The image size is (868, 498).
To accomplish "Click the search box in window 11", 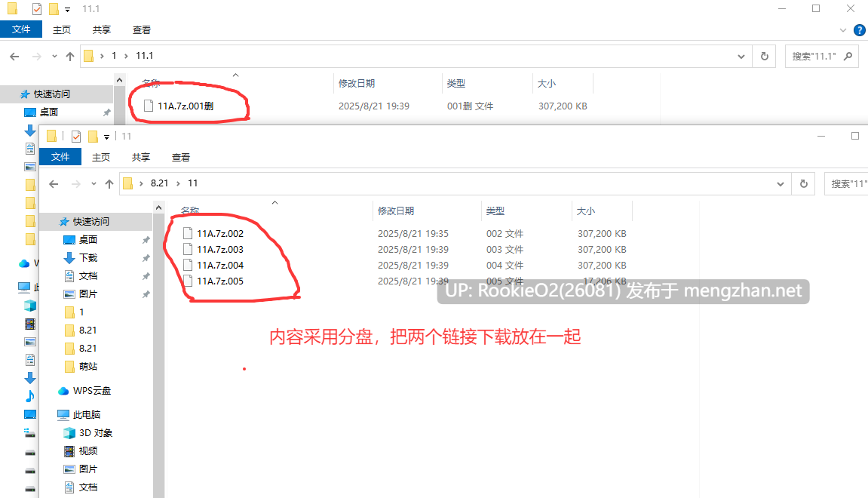I will click(x=846, y=184).
